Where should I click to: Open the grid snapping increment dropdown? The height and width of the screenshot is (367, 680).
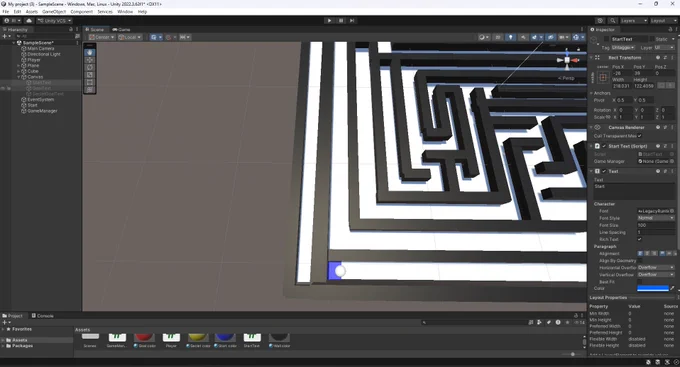click(185, 37)
